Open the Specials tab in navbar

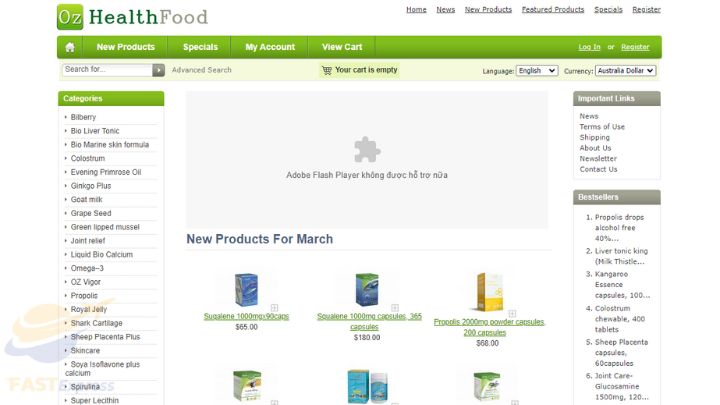pos(200,47)
